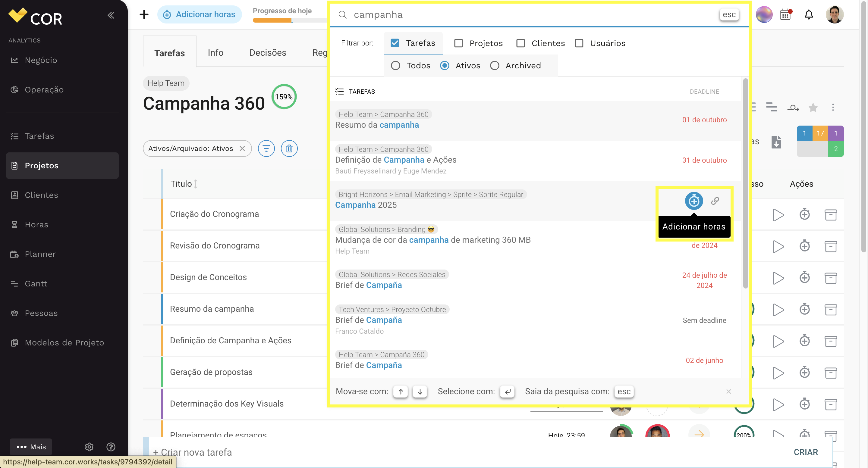
Task: Mark project as favorite with star icon
Action: point(813,108)
